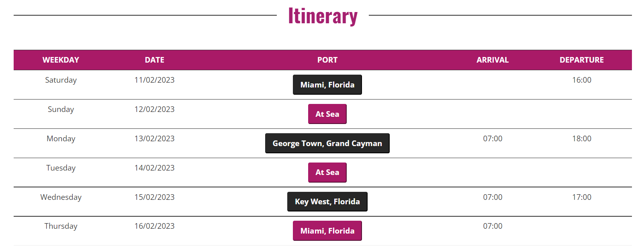Select the Wednesday weekday cell
This screenshot has width=644, height=248.
(61, 197)
